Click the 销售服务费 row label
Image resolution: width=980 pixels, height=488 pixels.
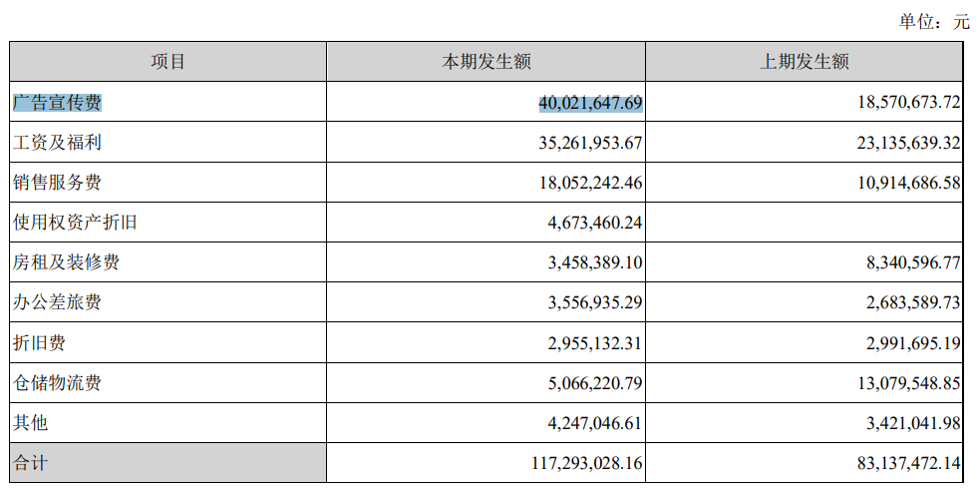pos(57,183)
